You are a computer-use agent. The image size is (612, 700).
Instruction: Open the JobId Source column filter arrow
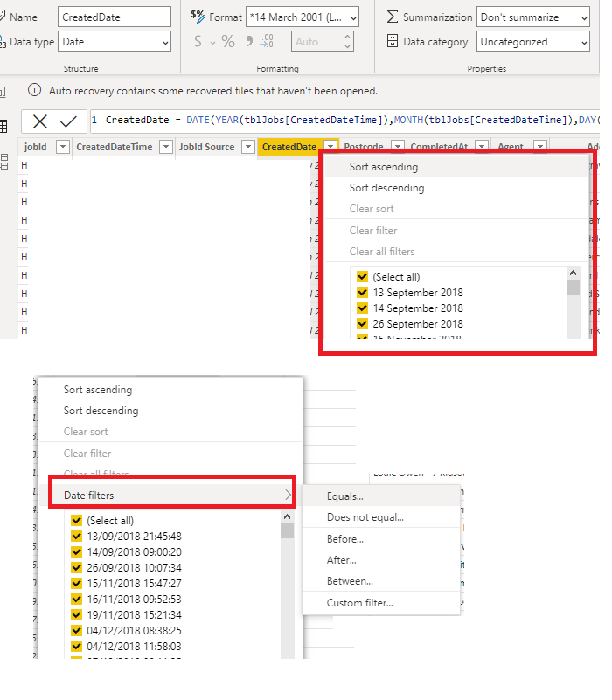(248, 147)
